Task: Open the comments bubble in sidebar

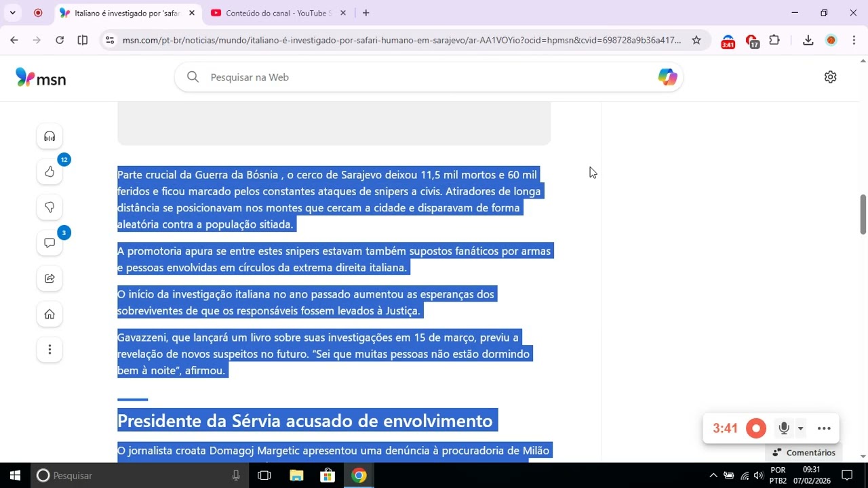Action: coord(50,243)
